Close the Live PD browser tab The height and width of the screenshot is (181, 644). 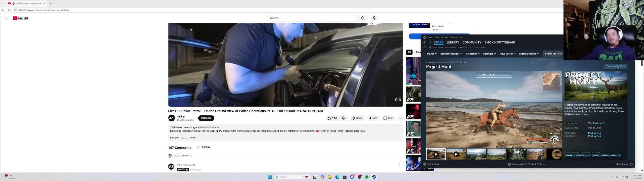(x=44, y=3)
